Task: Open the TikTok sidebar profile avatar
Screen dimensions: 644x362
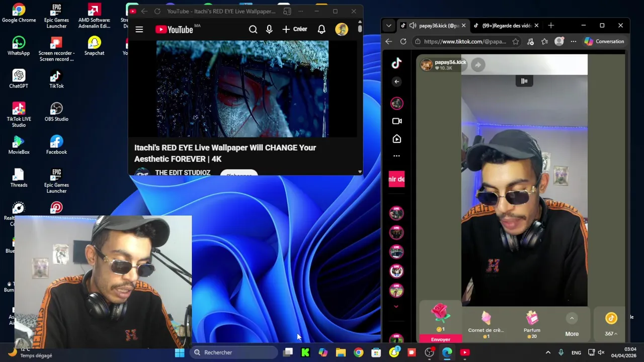Action: pos(396,103)
